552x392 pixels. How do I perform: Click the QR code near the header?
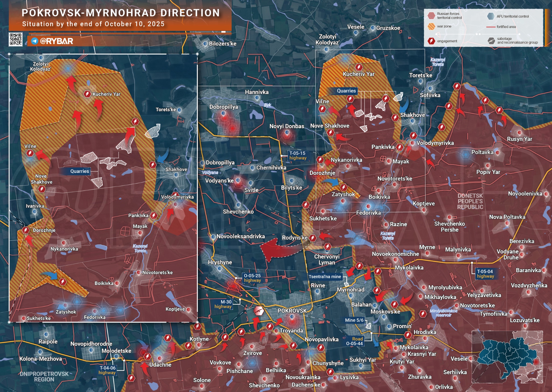pyautogui.click(x=15, y=39)
